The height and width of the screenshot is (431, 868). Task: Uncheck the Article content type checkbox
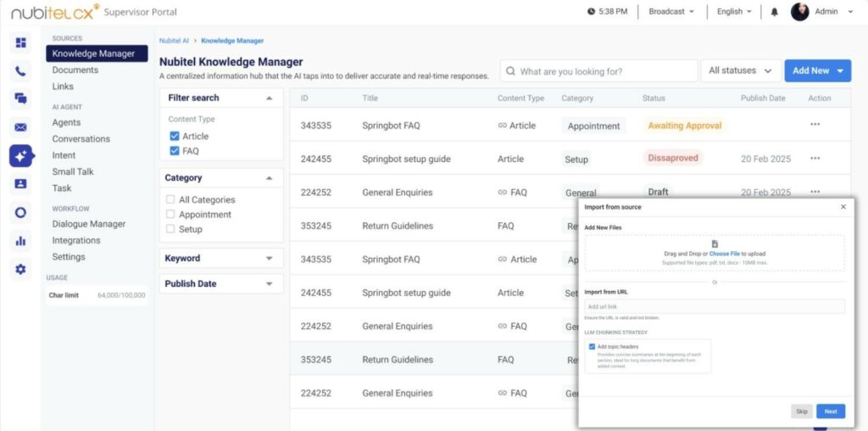point(175,137)
